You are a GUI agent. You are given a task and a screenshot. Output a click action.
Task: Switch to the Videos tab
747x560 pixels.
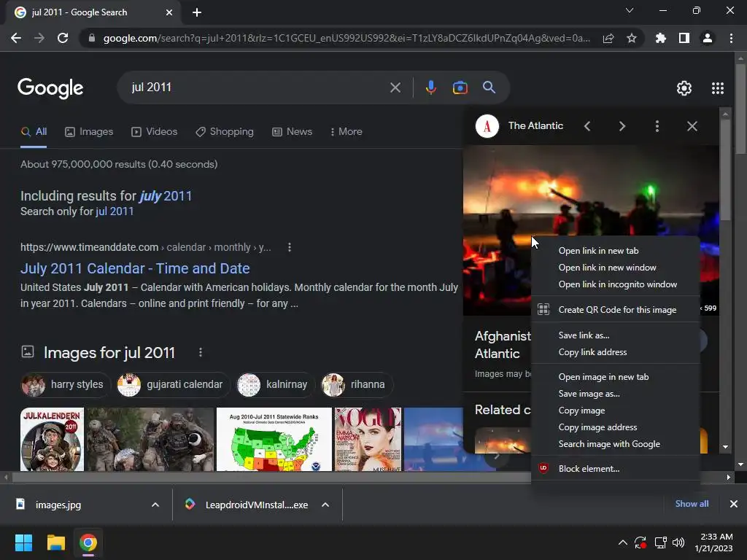[155, 132]
